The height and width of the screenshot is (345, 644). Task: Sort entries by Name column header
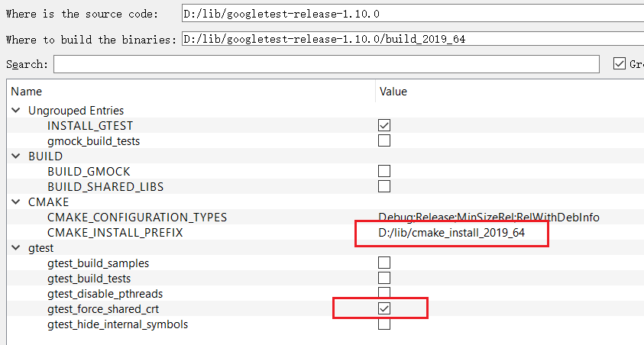[x=191, y=92]
